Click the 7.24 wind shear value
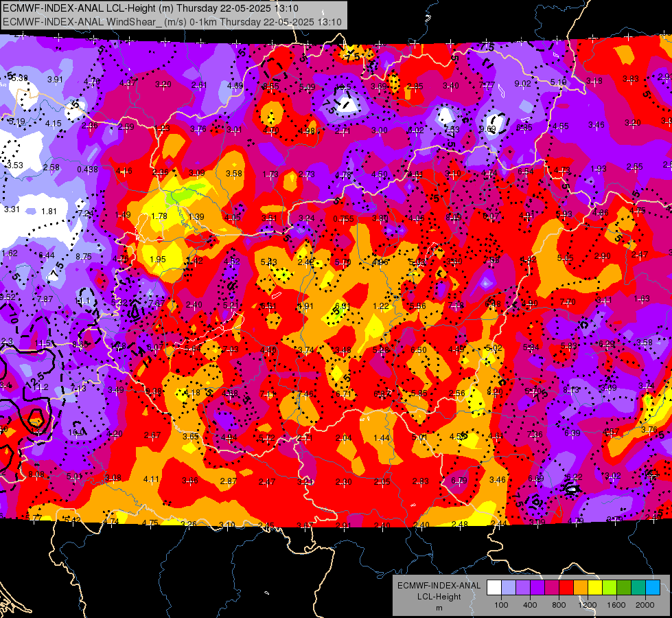Viewport: 672px width, 618px height. (85, 213)
